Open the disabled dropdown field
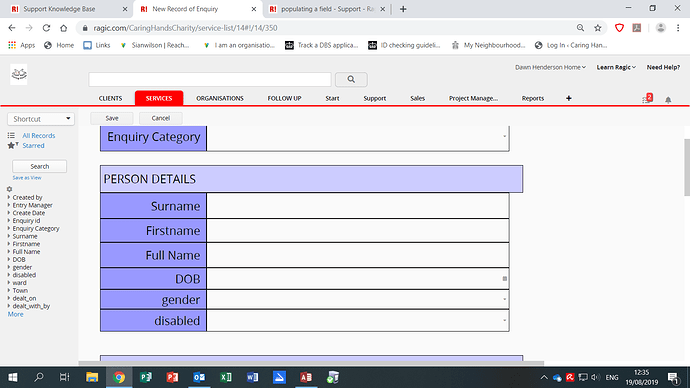 [358, 321]
